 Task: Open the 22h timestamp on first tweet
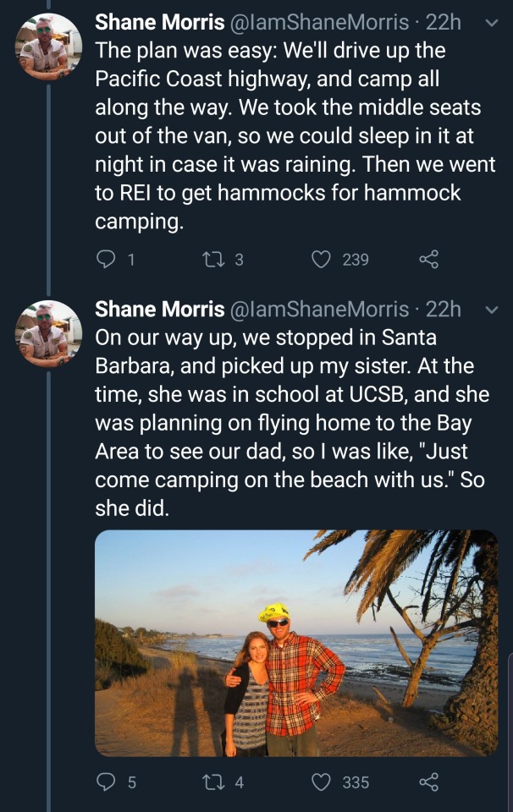tap(444, 23)
